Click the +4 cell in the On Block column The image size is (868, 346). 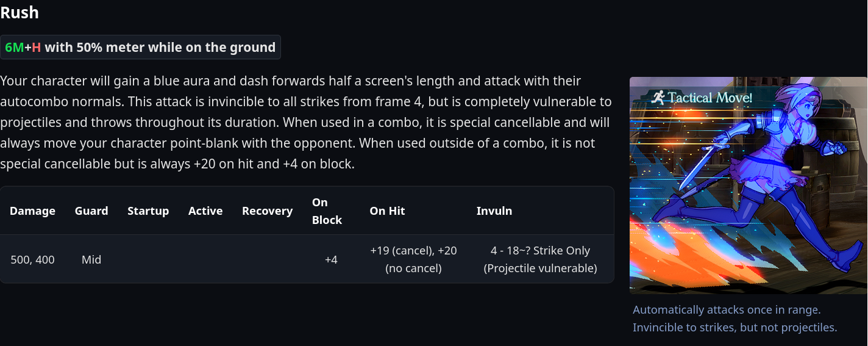point(331,259)
